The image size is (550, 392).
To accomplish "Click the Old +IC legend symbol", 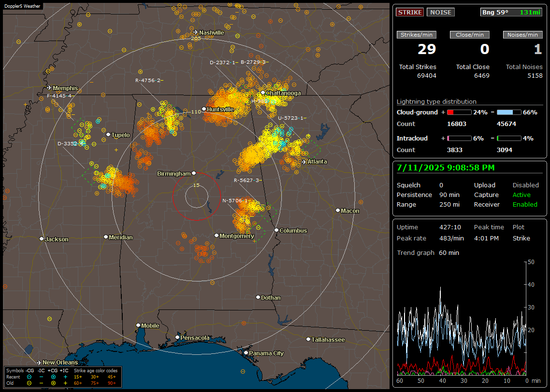I will (65, 383).
